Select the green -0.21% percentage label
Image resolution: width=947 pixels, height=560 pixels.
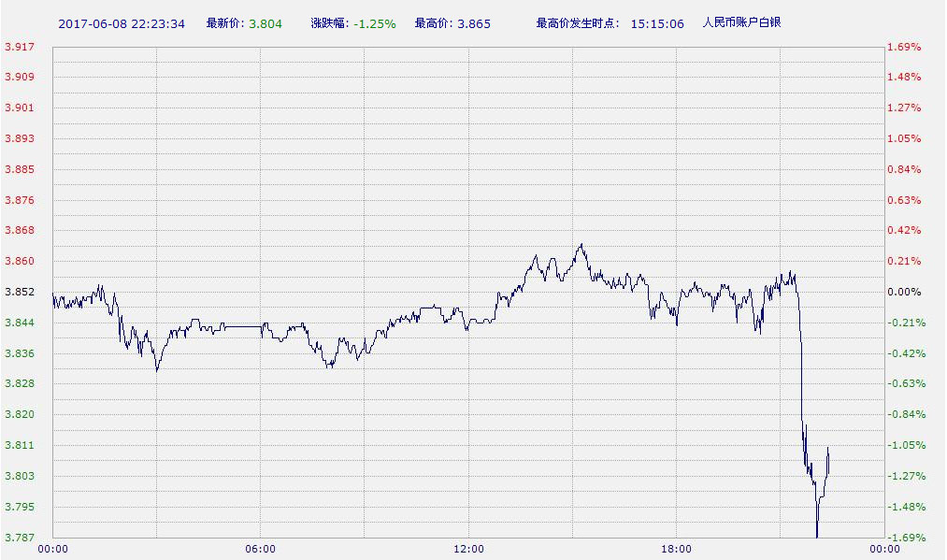click(907, 323)
